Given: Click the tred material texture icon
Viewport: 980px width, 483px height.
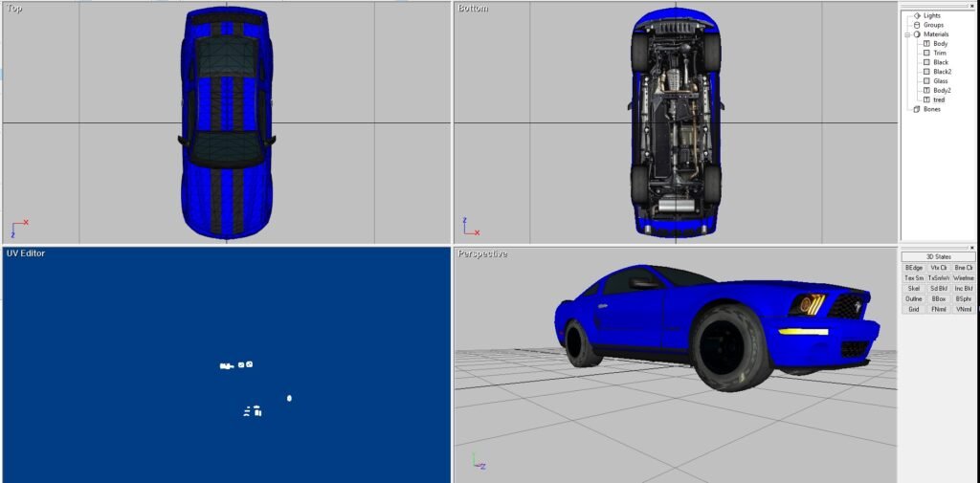Looking at the screenshot, I should pos(926,99).
